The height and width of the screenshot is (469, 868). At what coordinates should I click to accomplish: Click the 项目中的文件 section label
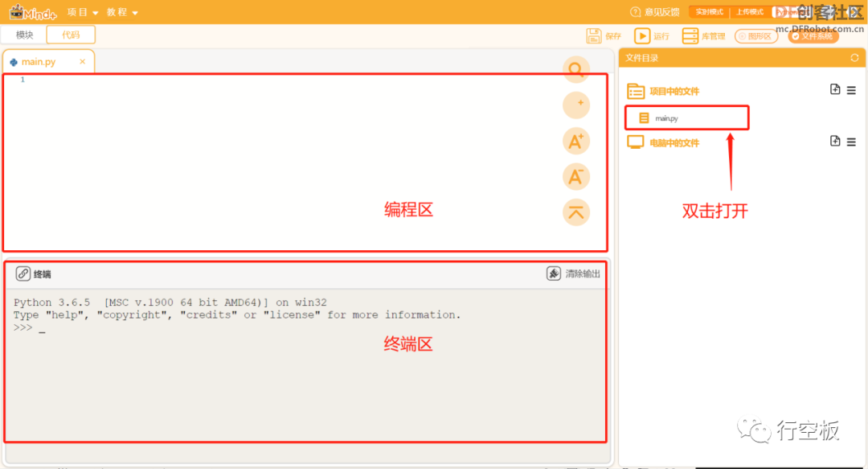(674, 92)
